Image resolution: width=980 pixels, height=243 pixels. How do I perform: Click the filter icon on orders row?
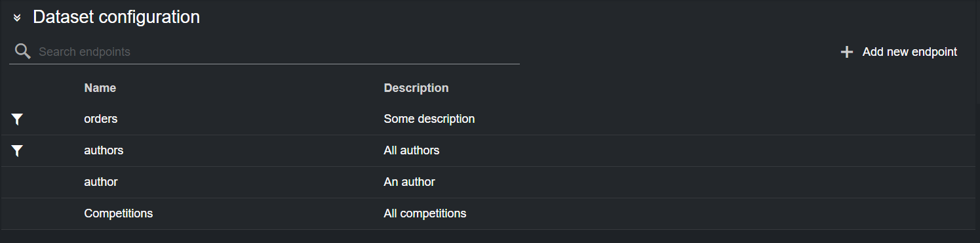(x=18, y=119)
